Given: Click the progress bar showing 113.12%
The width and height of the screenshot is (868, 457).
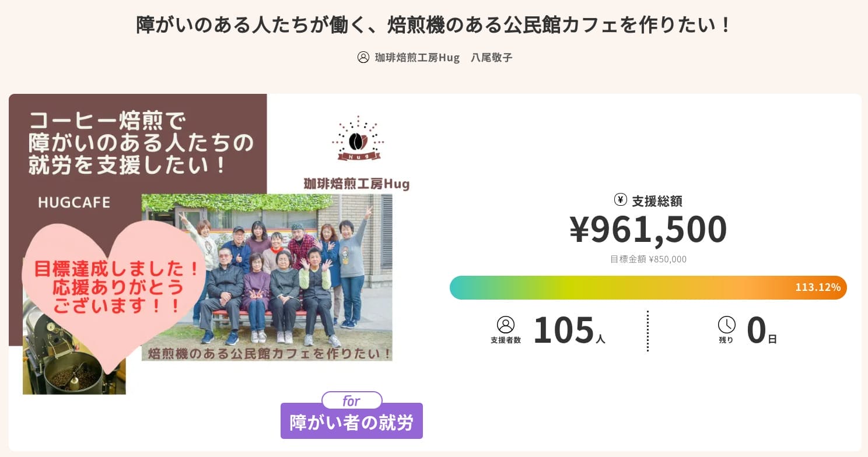Looking at the screenshot, I should [647, 287].
